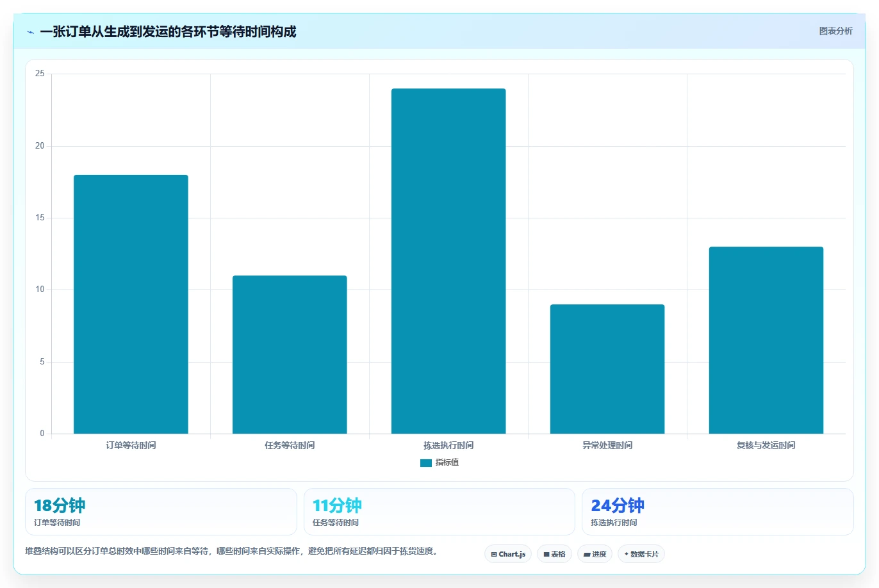Click the lightning icon beside the title
This screenshot has width=879, height=588.
pos(30,32)
